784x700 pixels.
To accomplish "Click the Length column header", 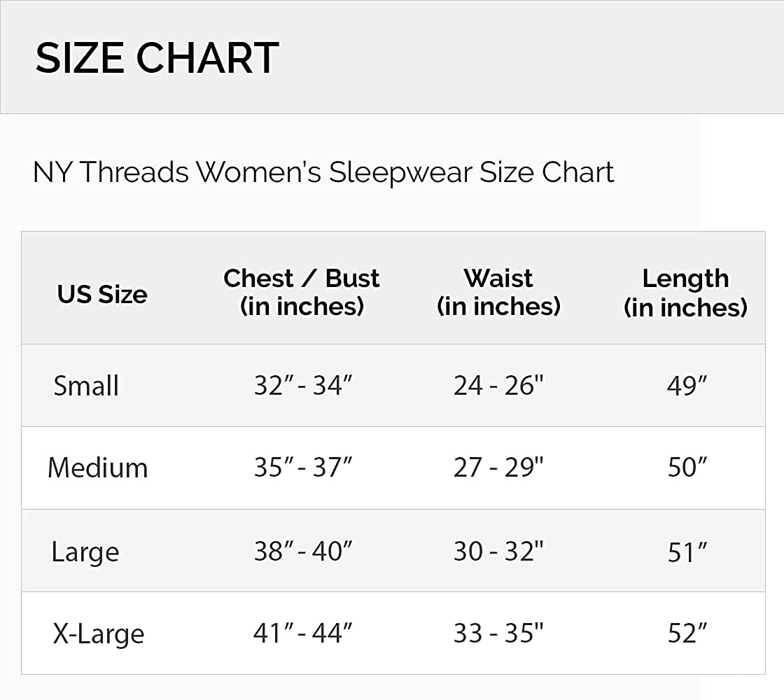I will coord(685,292).
